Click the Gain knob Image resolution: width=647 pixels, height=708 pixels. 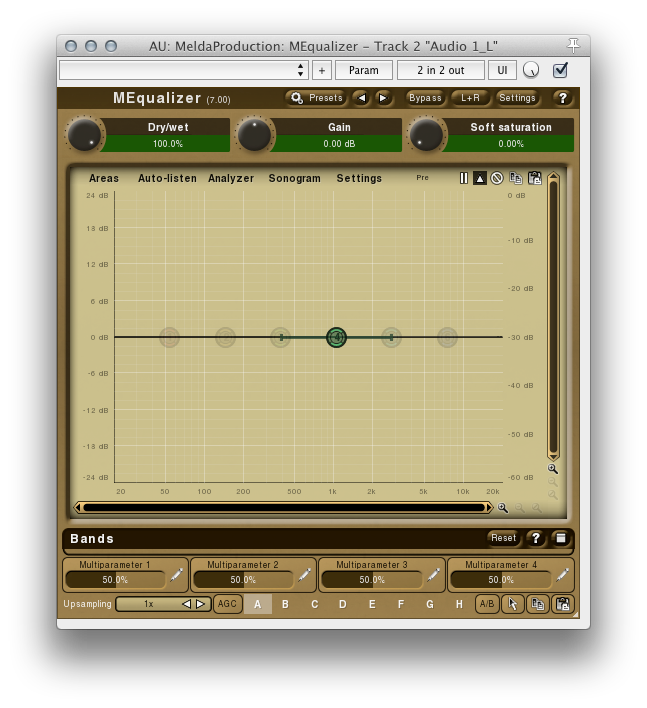[255, 135]
